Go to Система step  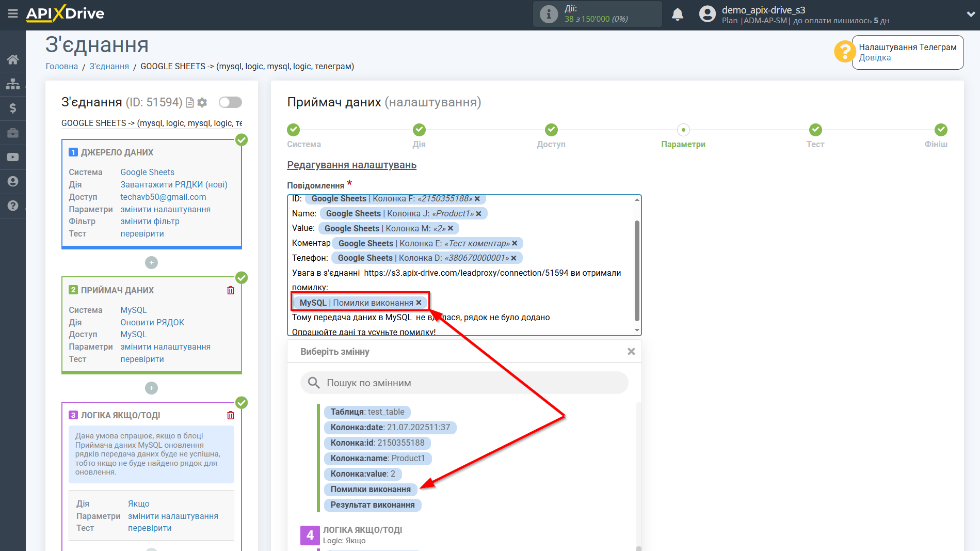point(294,130)
